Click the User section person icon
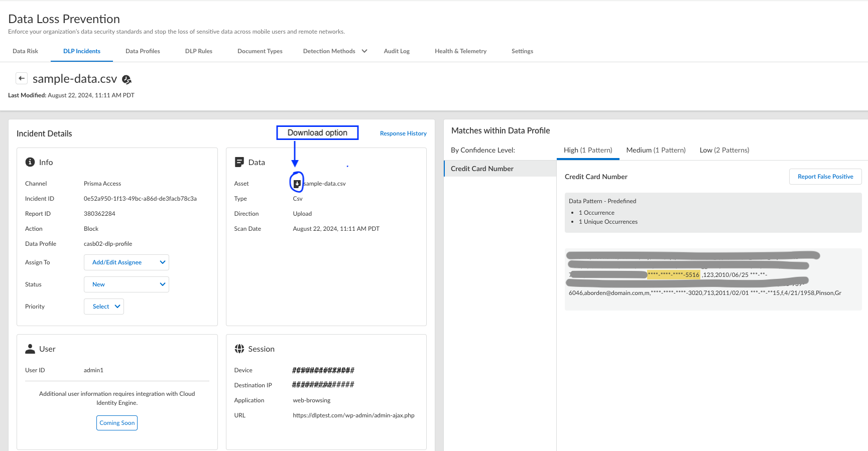 (x=30, y=349)
